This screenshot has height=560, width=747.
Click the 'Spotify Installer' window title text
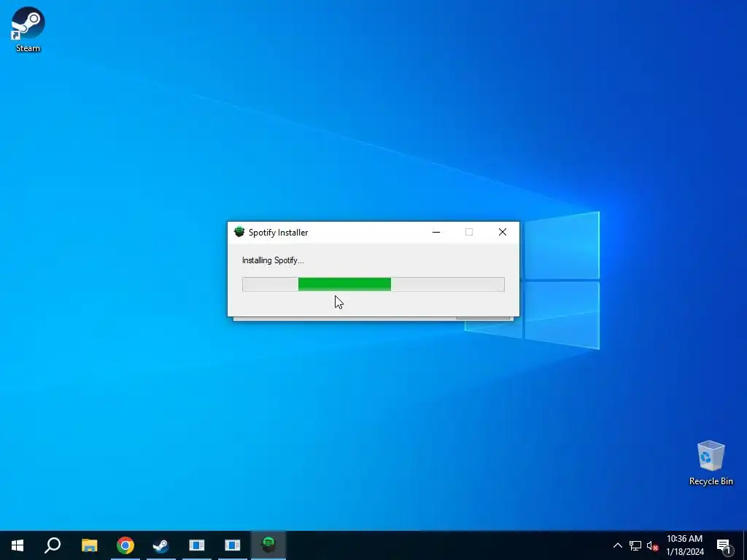pyautogui.click(x=278, y=233)
